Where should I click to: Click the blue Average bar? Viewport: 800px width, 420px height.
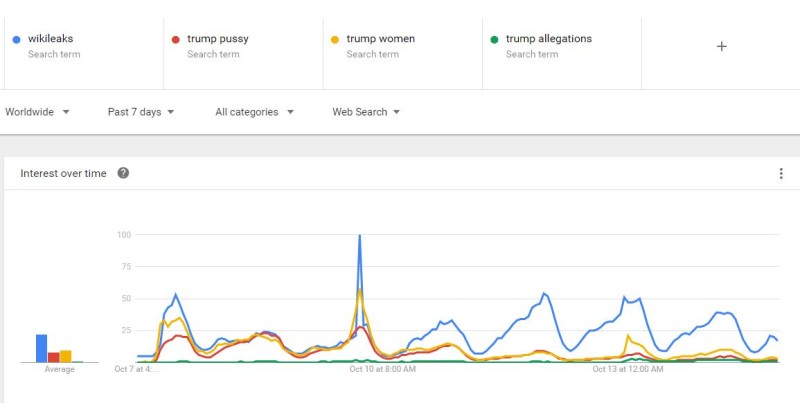(x=41, y=349)
